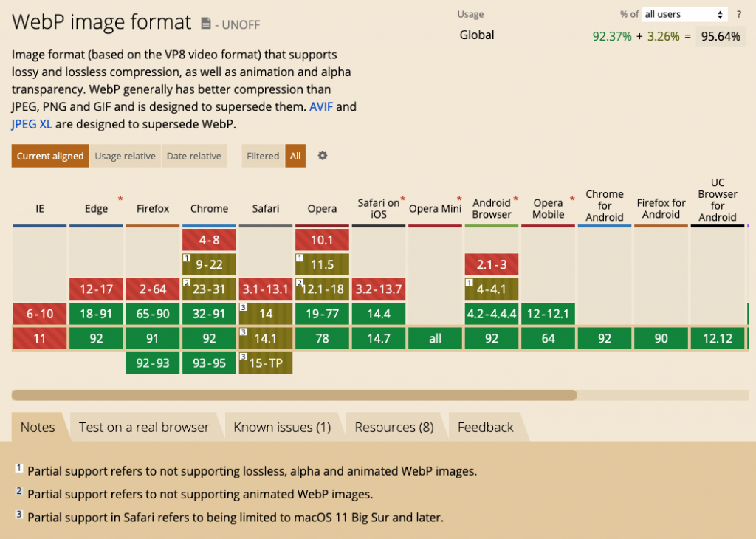Click the Firefox column header
The image size is (756, 539).
[x=152, y=208]
